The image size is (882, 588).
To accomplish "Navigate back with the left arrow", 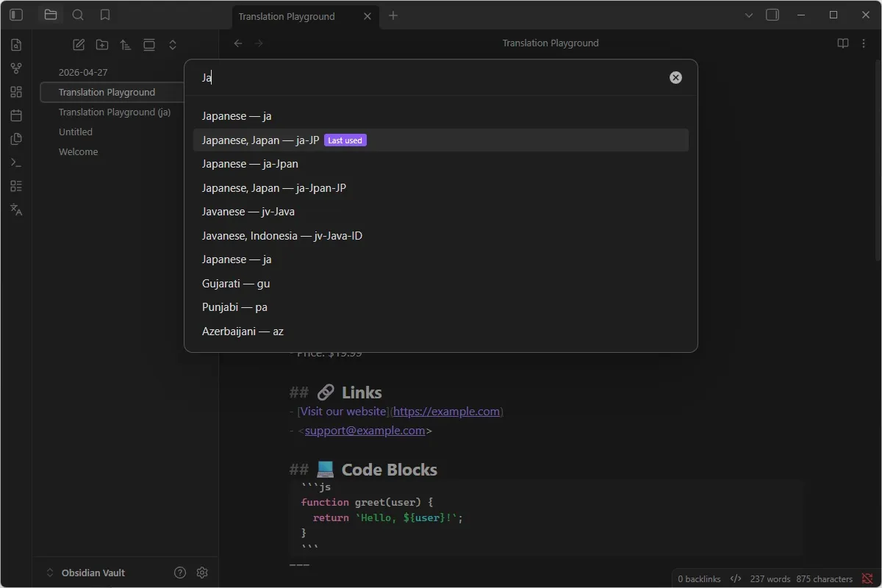I will click(238, 43).
